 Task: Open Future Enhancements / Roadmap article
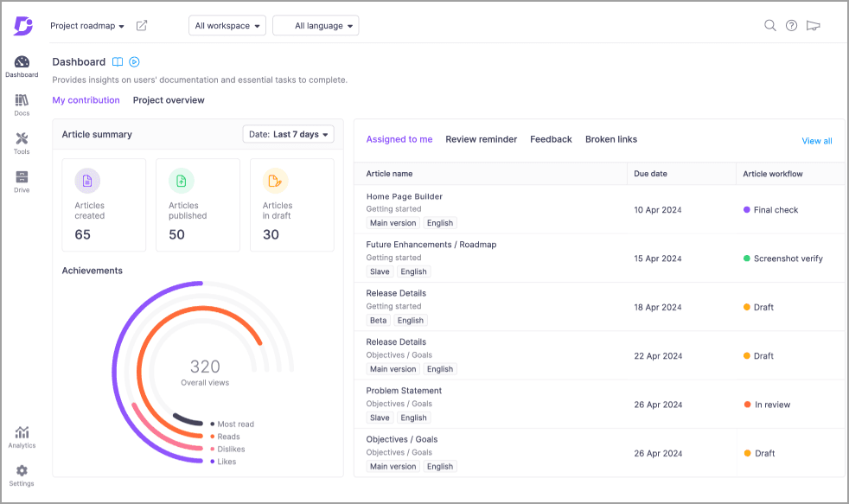click(x=431, y=245)
